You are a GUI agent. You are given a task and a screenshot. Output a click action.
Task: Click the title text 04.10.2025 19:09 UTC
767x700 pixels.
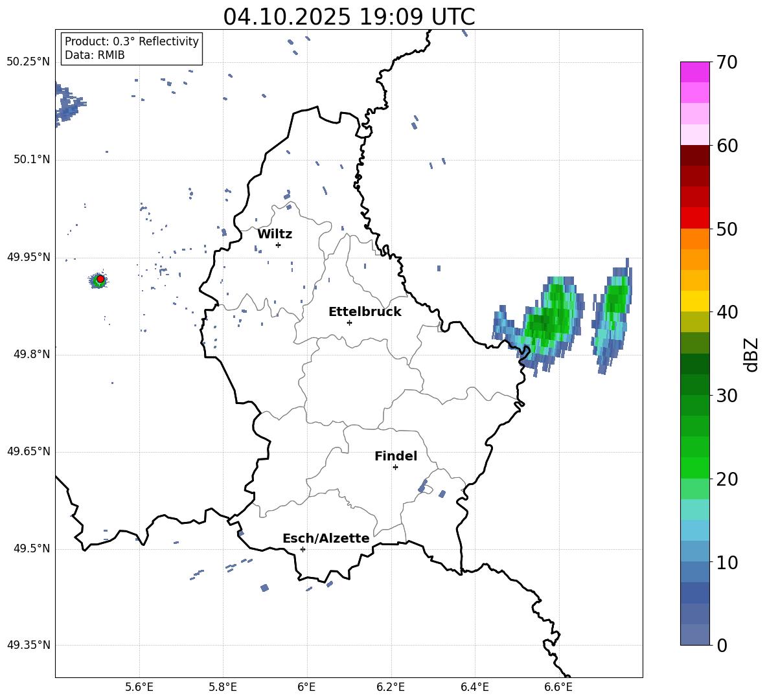coord(349,17)
